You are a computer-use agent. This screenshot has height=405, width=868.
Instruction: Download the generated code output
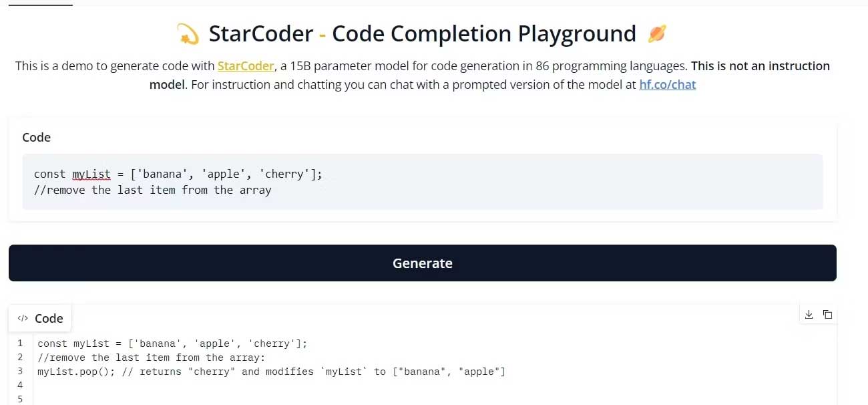[809, 315]
